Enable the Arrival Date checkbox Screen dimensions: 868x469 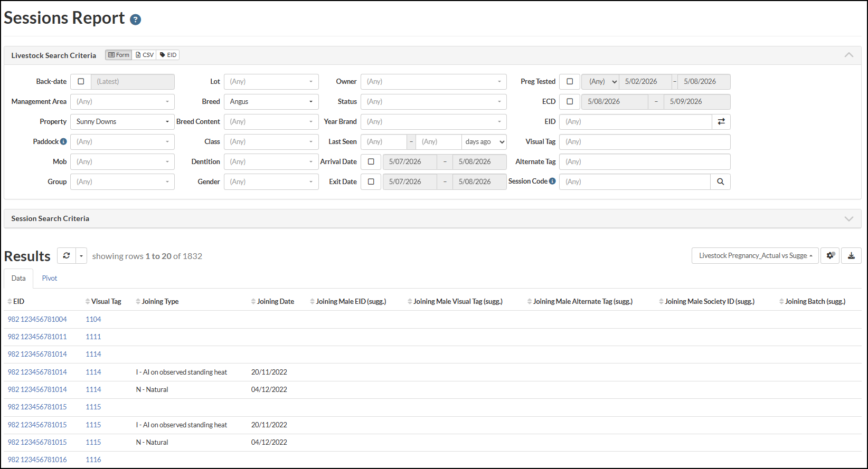(371, 162)
